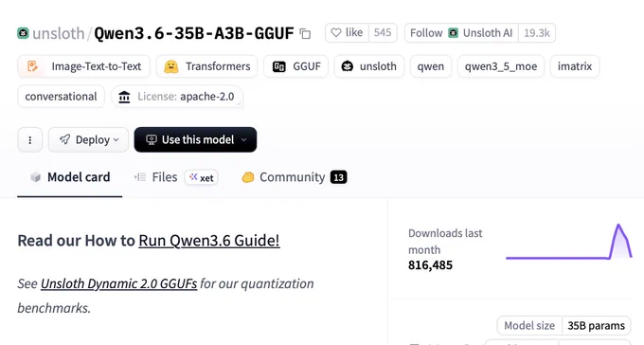Viewport: 644px width, 345px height.
Task: Click the Transformers emoji icon
Action: click(170, 66)
